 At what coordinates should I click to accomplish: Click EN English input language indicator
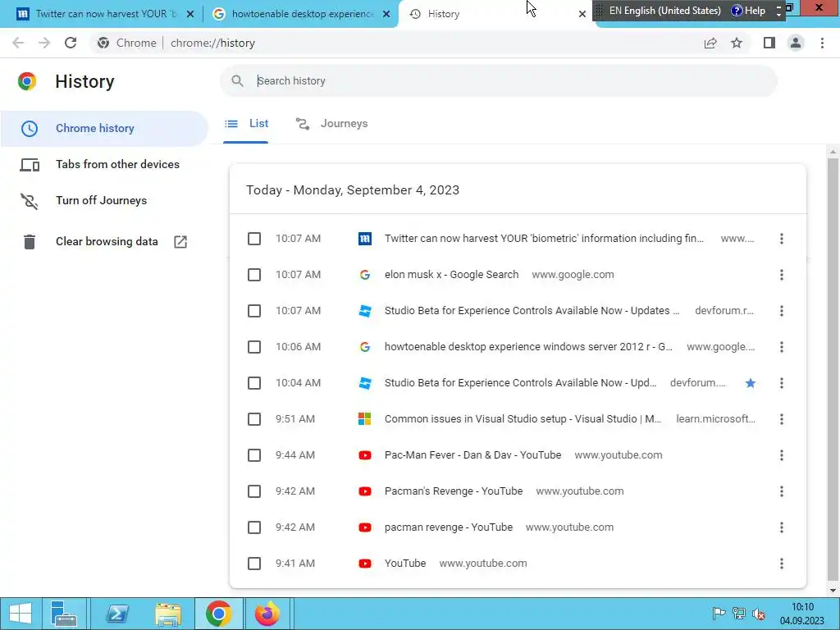point(664,11)
